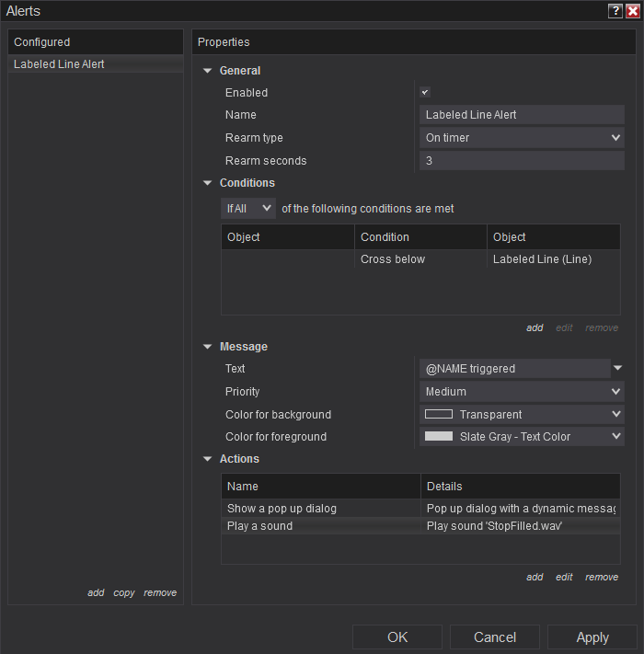Open the message Text arrow menu
The width and height of the screenshot is (644, 654).
[x=617, y=369]
